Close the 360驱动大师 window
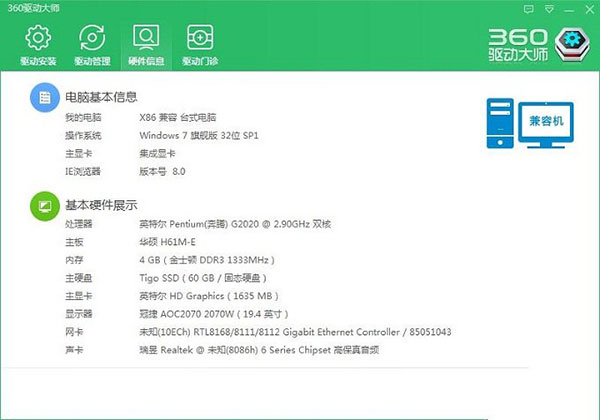Viewport: 600px width, 420px height. pos(590,9)
